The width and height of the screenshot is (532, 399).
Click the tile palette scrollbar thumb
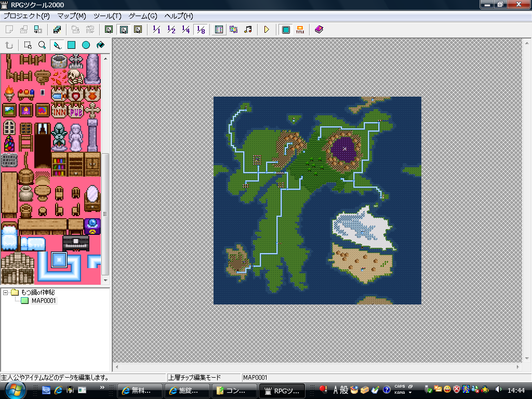point(105,214)
